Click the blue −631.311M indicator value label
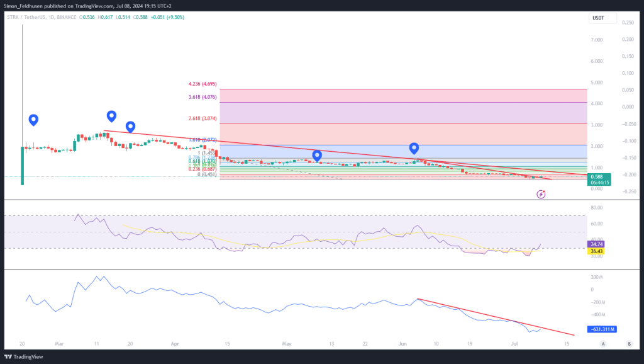644x364 pixels. pos(602,329)
